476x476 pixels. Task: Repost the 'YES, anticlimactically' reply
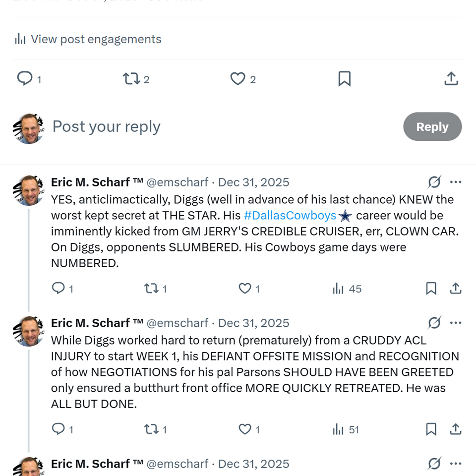150,289
